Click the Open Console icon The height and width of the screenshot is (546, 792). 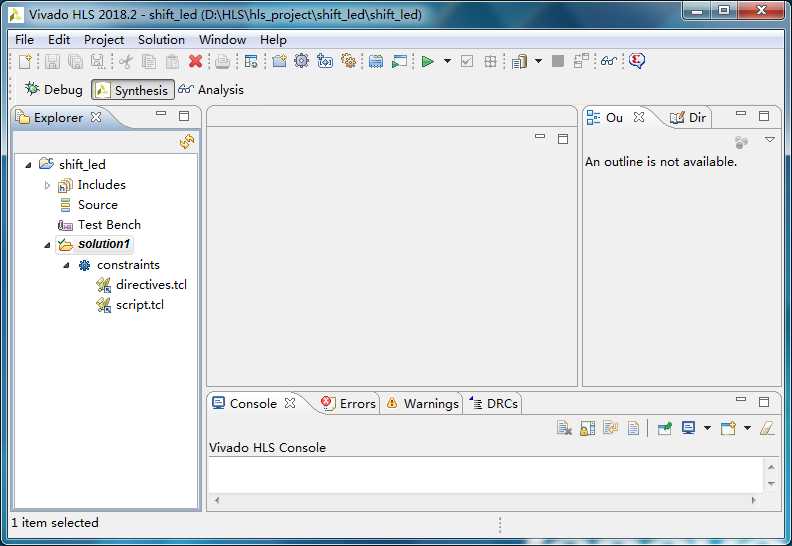point(728,428)
